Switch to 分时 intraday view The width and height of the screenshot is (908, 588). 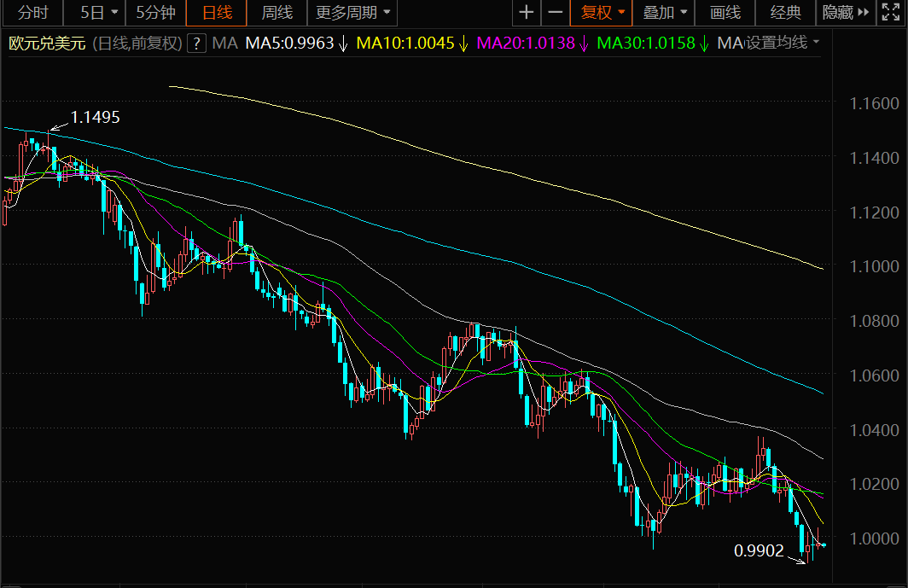[32, 12]
